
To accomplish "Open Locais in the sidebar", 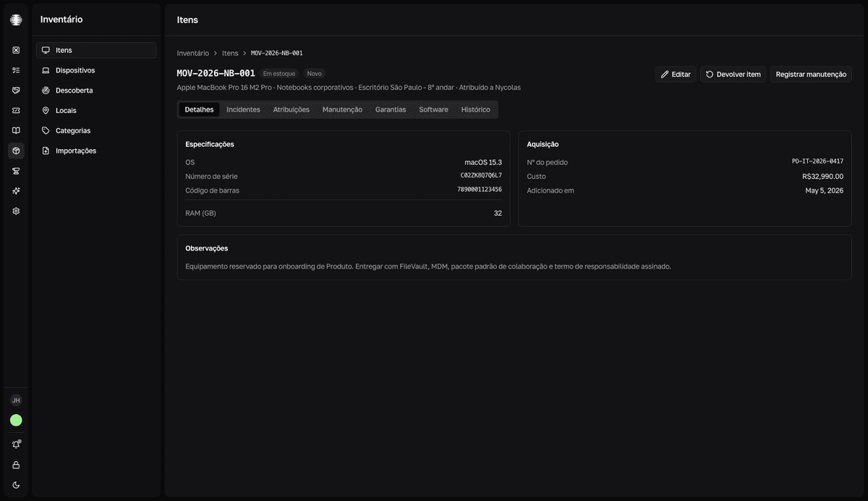I will (x=96, y=111).
